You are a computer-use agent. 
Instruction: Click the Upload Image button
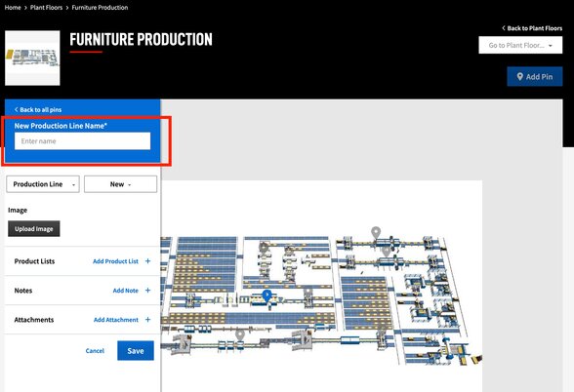tap(34, 229)
